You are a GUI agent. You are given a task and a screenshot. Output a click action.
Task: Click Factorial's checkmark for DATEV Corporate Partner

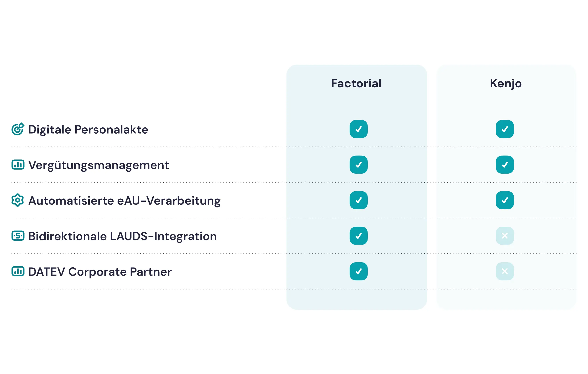tap(358, 271)
